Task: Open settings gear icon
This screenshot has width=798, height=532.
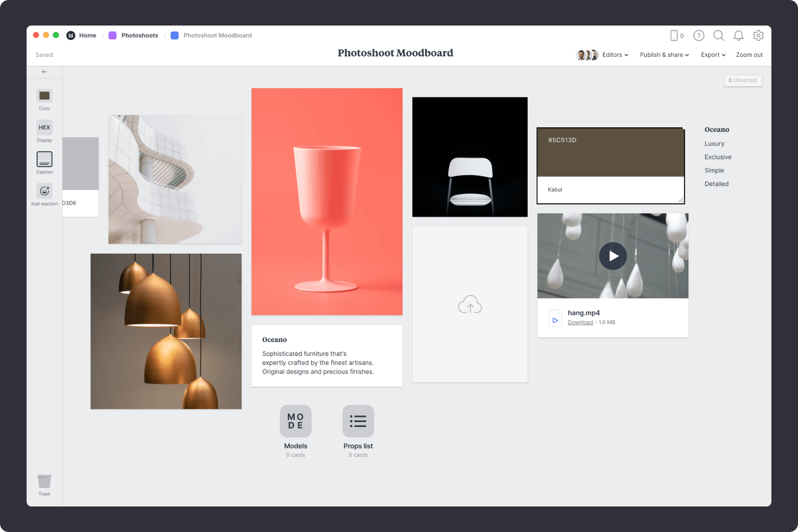Action: point(758,36)
